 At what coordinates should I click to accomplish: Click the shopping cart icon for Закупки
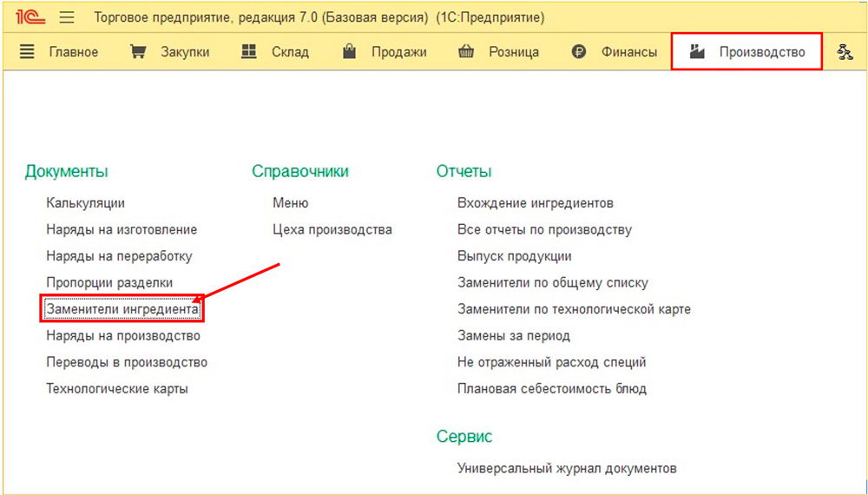138,52
